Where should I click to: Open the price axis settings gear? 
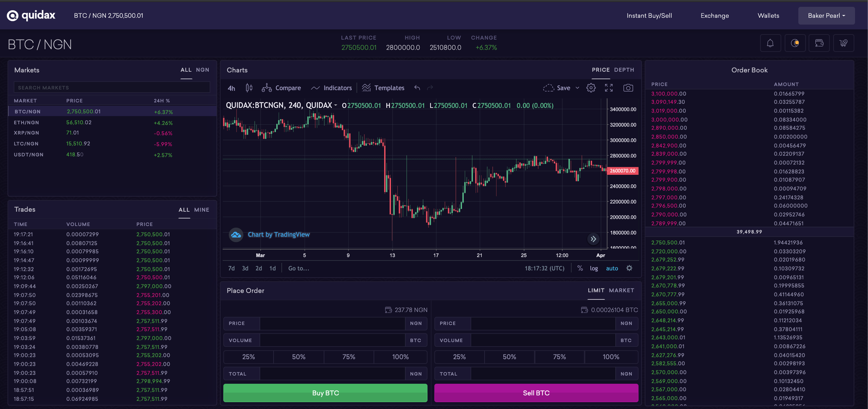pyautogui.click(x=629, y=268)
